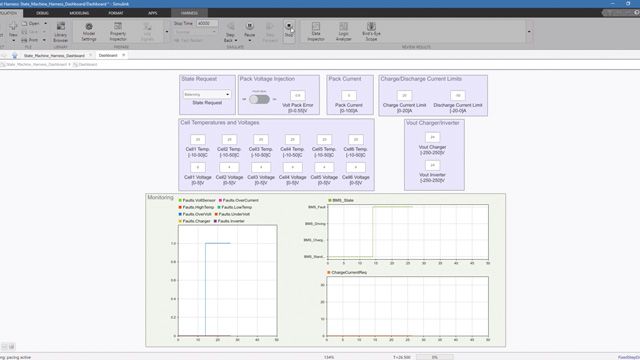The image size is (640, 360).
Task: Click the Pack Current edit field
Action: tap(349, 96)
